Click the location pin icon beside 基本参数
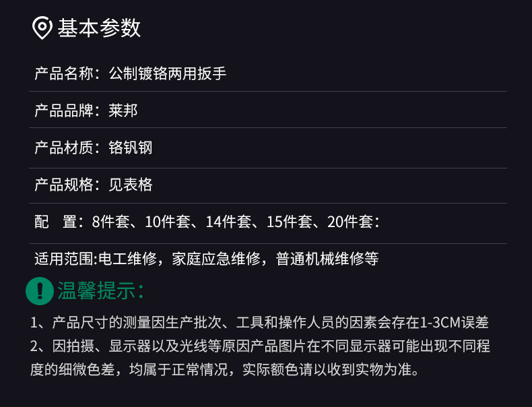Image resolution: width=532 pixels, height=407 pixels. tap(42, 28)
